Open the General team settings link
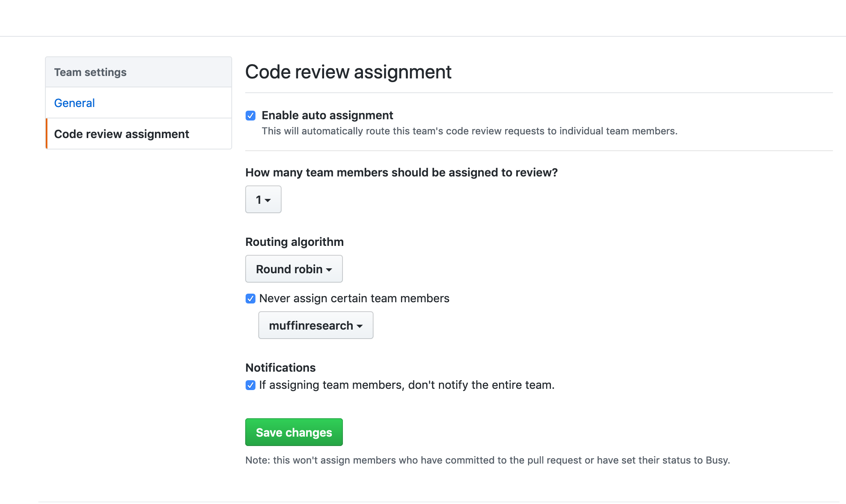 [74, 103]
